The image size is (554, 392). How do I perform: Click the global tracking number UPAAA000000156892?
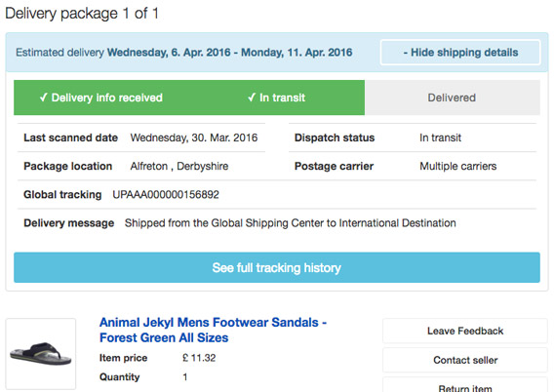[166, 195]
